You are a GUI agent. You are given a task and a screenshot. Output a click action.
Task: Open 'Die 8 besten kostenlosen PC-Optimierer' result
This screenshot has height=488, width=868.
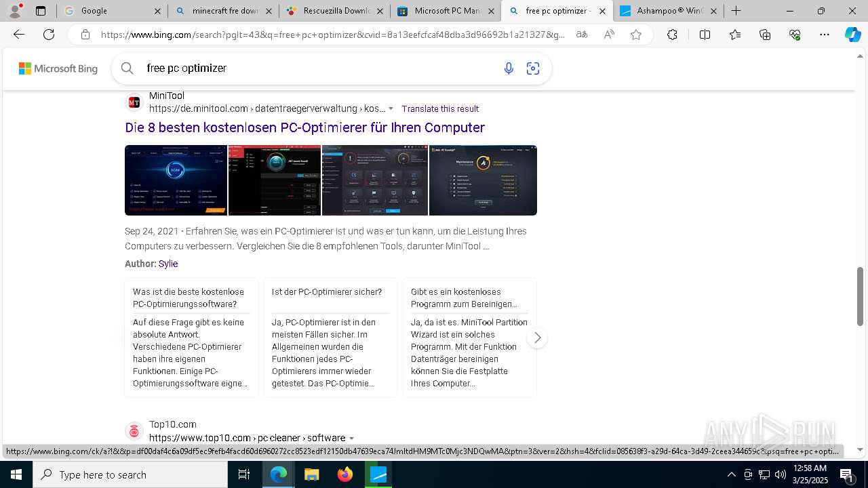(x=304, y=127)
